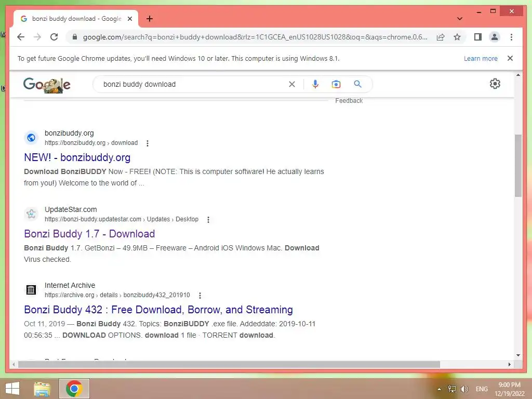Image resolution: width=532 pixels, height=399 pixels.
Task: Open the network tray icon
Action: 452,389
